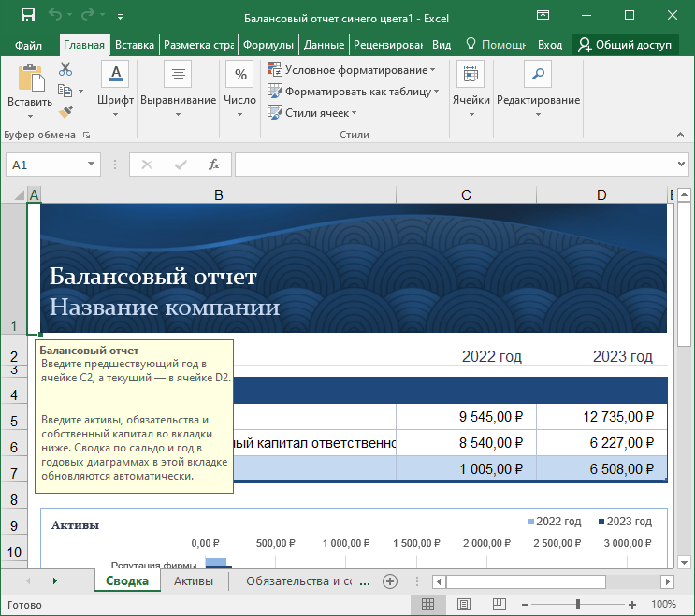
Task: Select the Format Painter brush icon
Action: point(65,112)
